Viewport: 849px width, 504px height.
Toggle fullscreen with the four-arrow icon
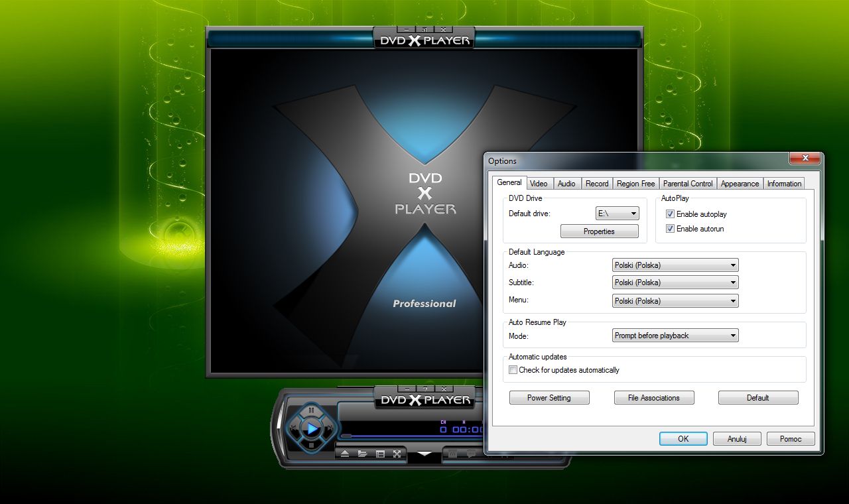397,454
